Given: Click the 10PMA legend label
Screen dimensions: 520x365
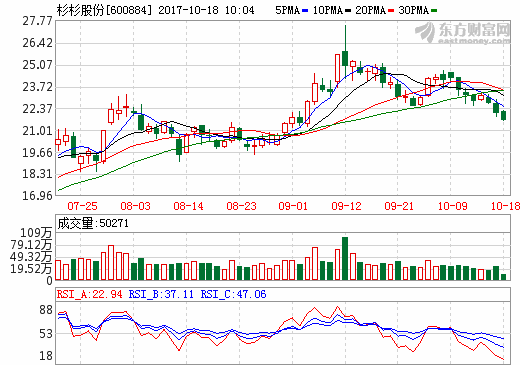Looking at the screenshot, I should 327,10.
